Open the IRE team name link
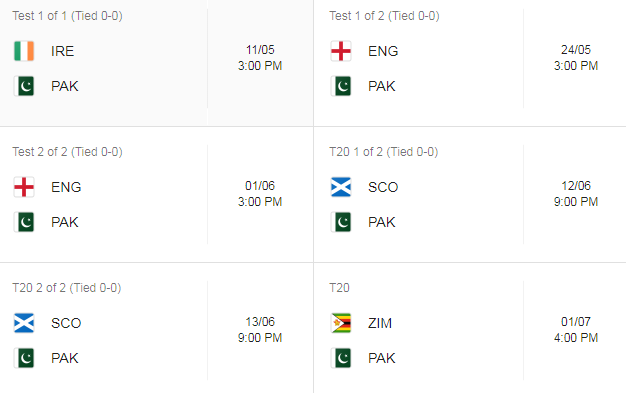The height and width of the screenshot is (393, 626). (62, 51)
